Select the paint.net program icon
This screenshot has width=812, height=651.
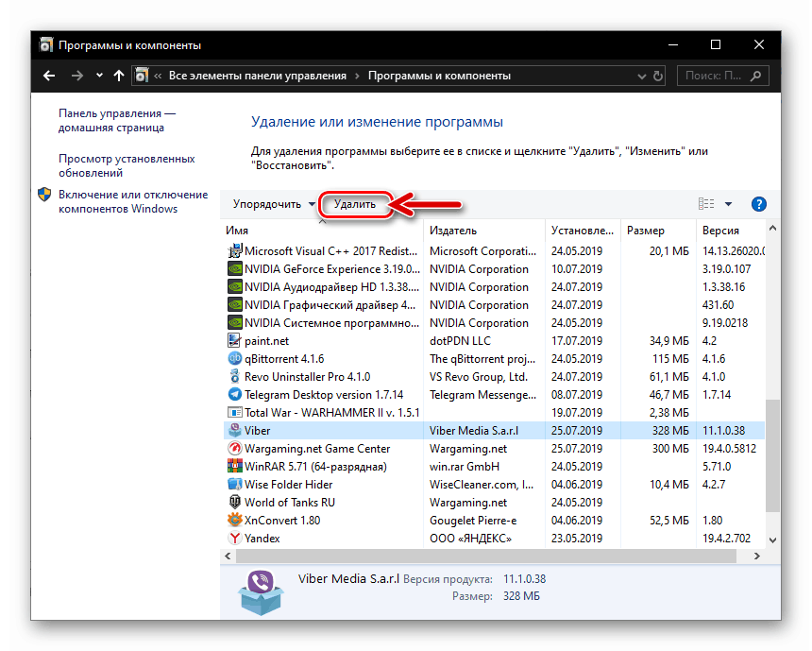click(x=234, y=341)
